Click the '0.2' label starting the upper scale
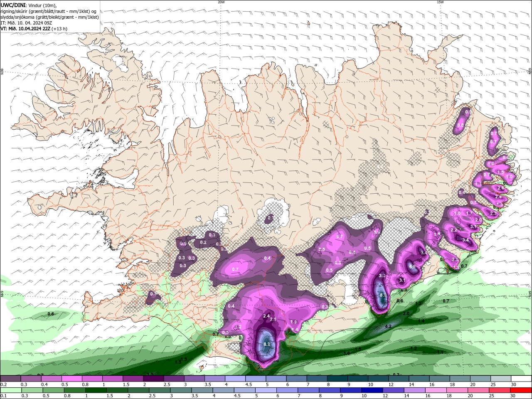Screen dimensions: 532x399 pos(4,384)
